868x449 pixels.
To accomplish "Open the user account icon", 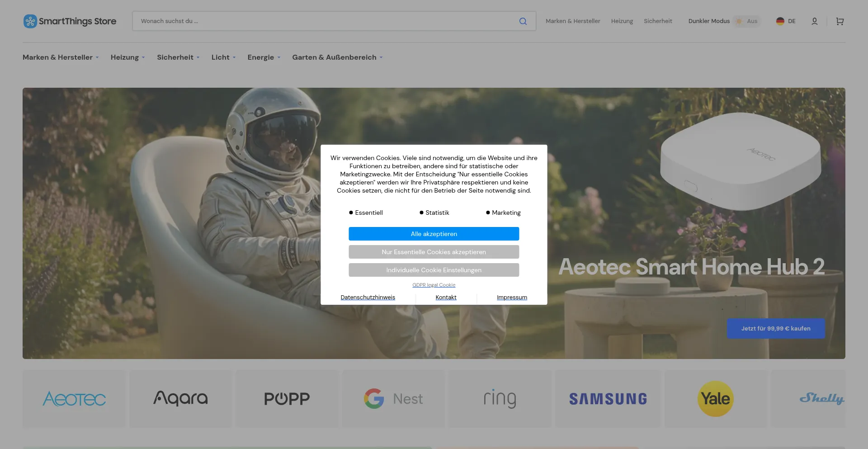I will pos(814,21).
